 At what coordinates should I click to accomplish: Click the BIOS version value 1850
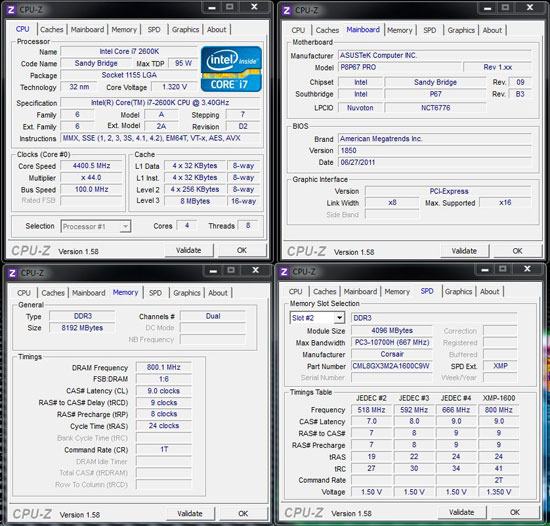click(x=435, y=151)
